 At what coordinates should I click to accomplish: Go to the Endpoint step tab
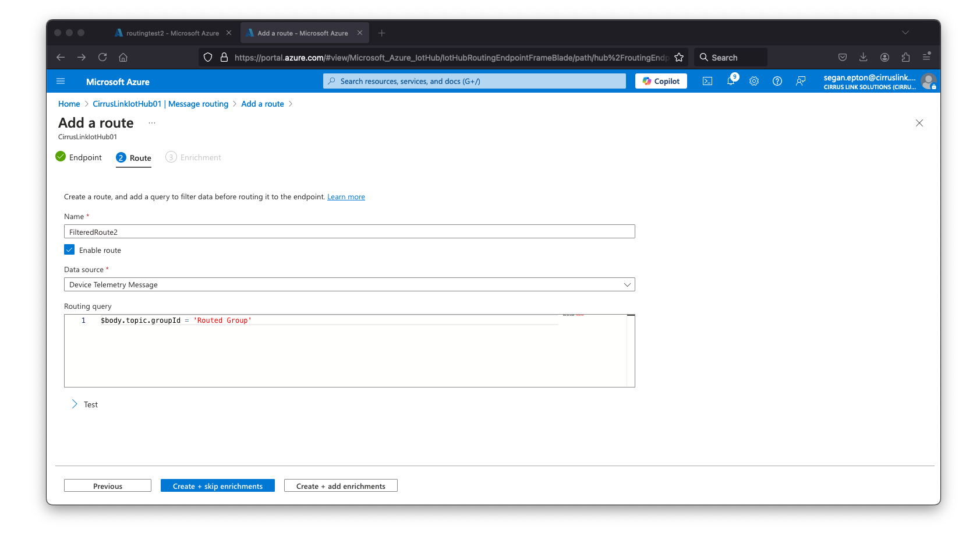tap(79, 157)
